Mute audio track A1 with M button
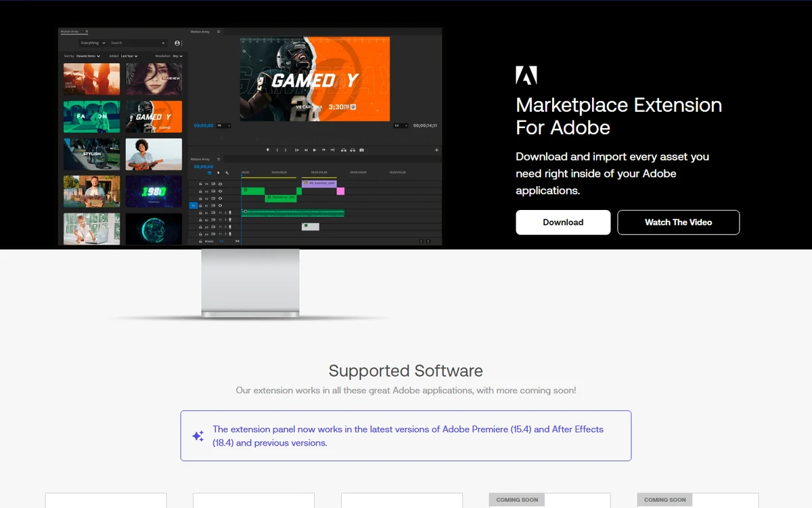 (x=220, y=213)
